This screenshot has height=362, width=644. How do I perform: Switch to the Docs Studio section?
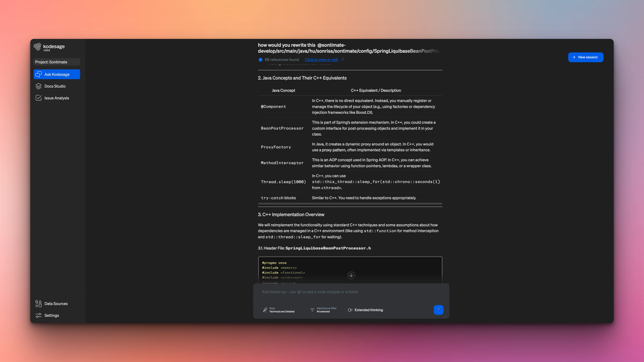pos(55,86)
